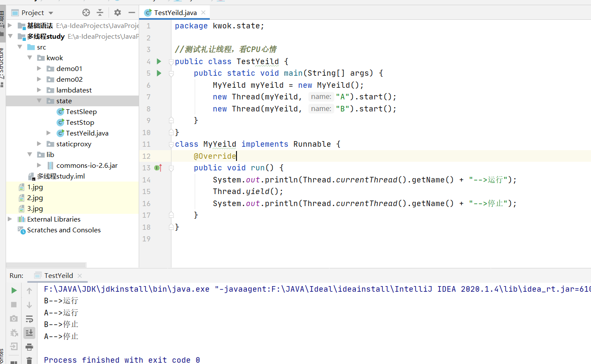The image size is (591, 364).
Task: Run class TestYeild from gutter line 4
Action: pos(159,62)
